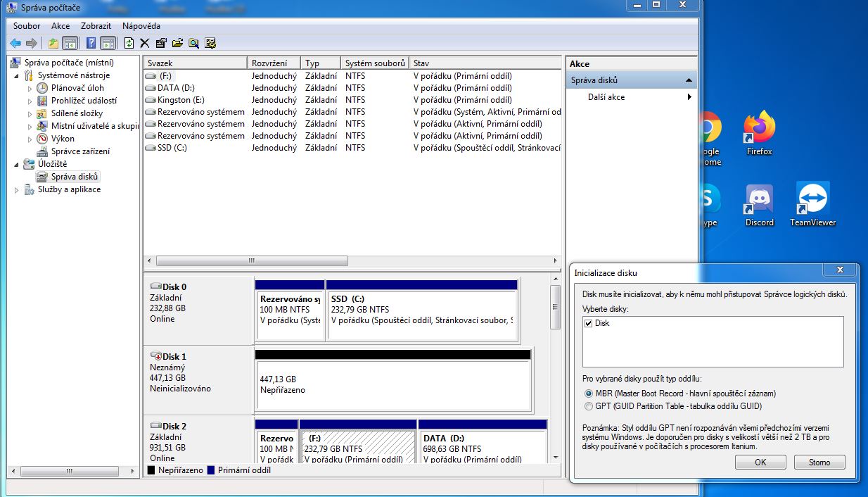Expand the Další akce submenu arrow

(x=689, y=97)
